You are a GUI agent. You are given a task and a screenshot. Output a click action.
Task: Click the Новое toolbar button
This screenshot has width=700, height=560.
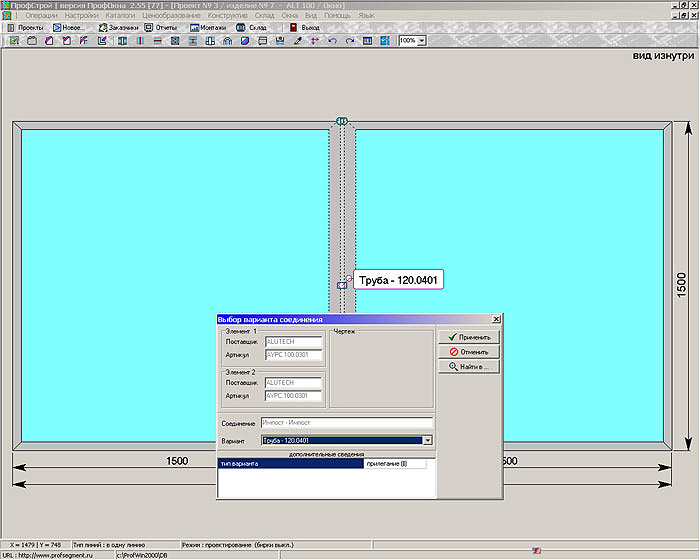click(x=69, y=28)
